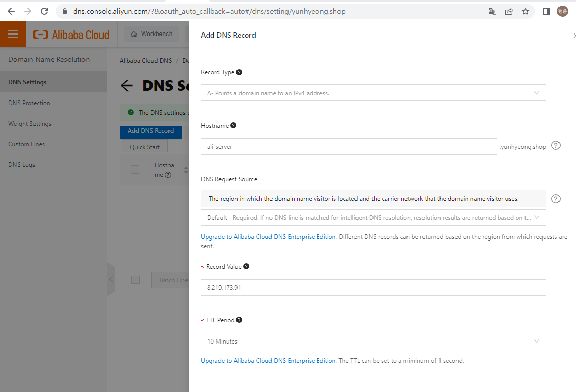Tick the checkbox beside Batch Operation
576x392 pixels.
(135, 280)
